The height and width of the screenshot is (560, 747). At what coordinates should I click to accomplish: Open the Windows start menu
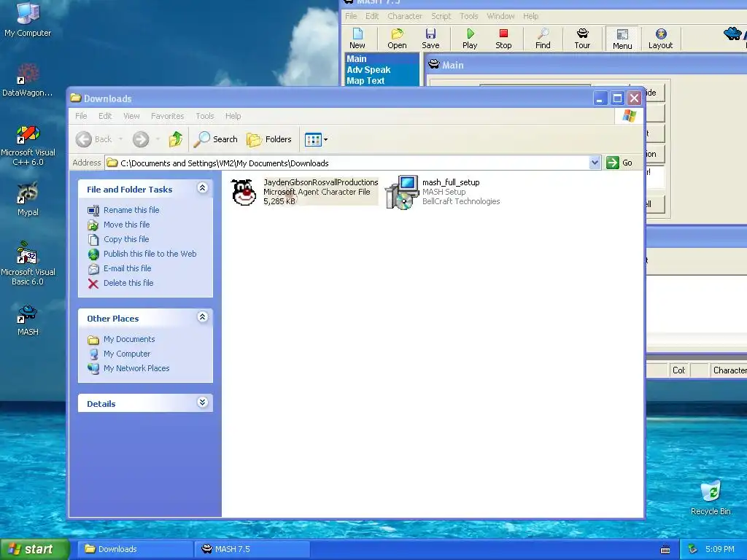tap(34, 549)
